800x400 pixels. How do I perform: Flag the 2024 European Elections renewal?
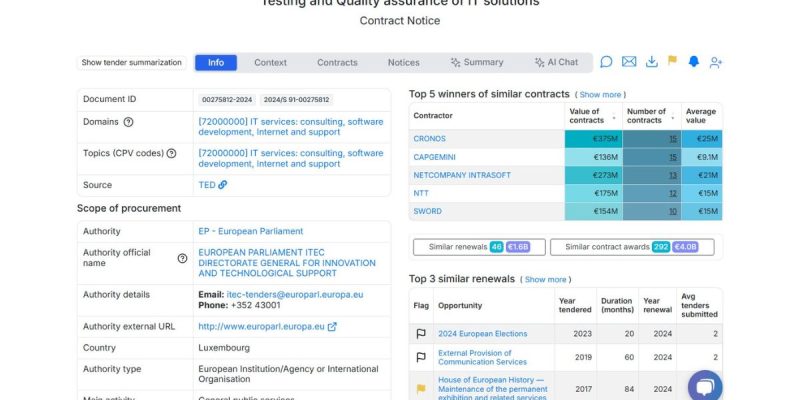tap(421, 334)
